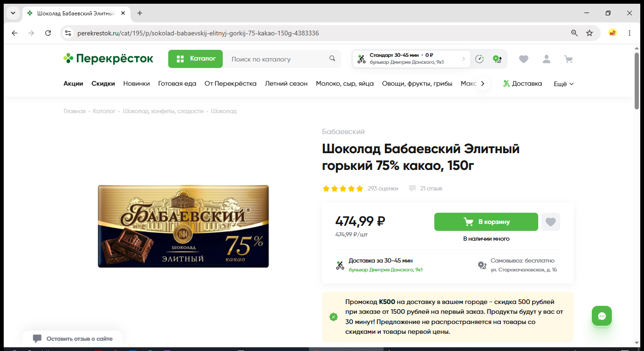Toggle the favorite heart next to В корзину
Screen dimensions: 644x351
(551, 222)
